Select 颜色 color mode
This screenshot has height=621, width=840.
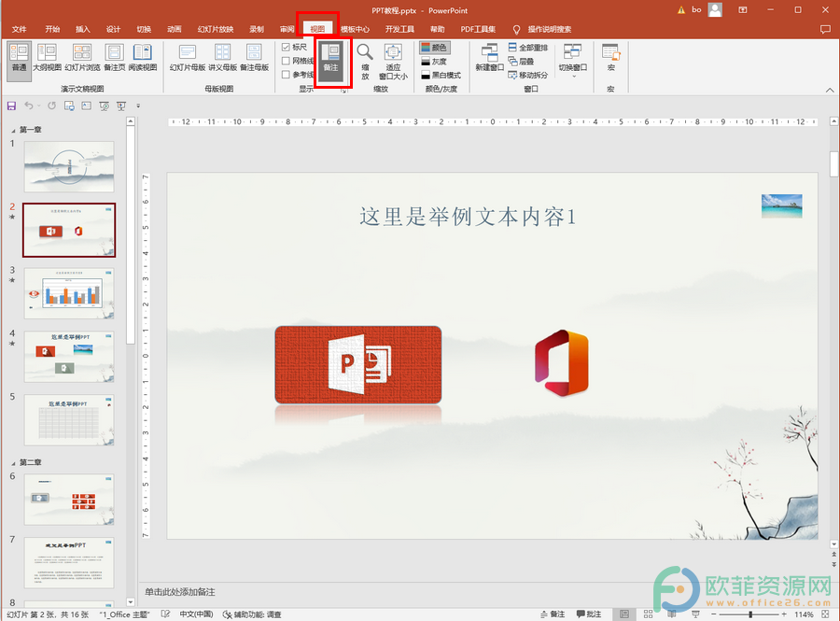point(434,48)
